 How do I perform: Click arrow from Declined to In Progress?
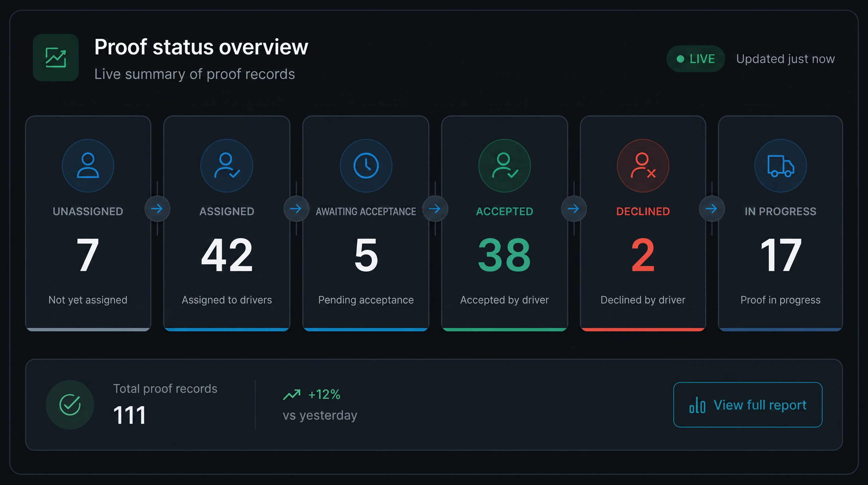(712, 209)
